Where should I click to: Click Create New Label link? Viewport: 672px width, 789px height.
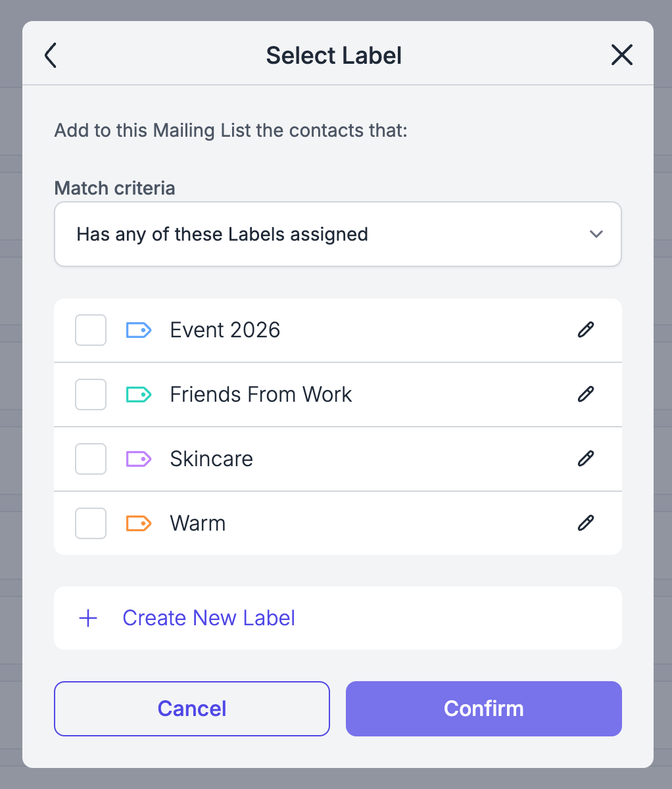click(208, 618)
